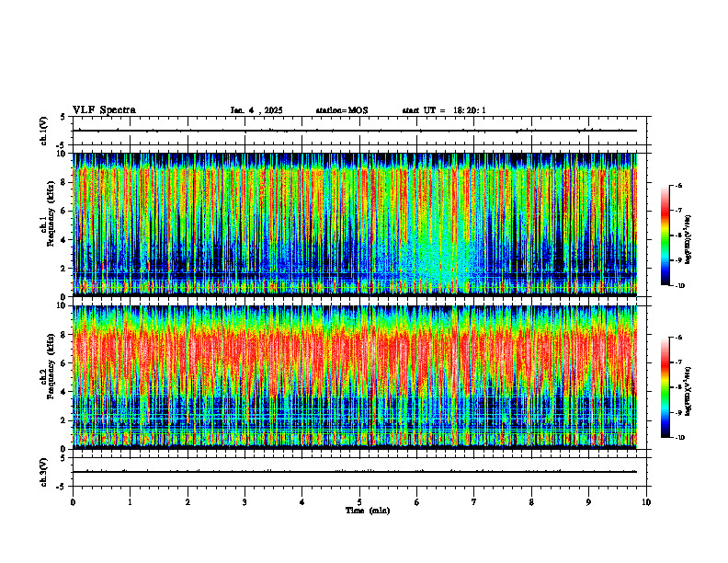Click the "station=MOS" header label
Image resolution: width=728 pixels, height=563 pixels.
[342, 110]
